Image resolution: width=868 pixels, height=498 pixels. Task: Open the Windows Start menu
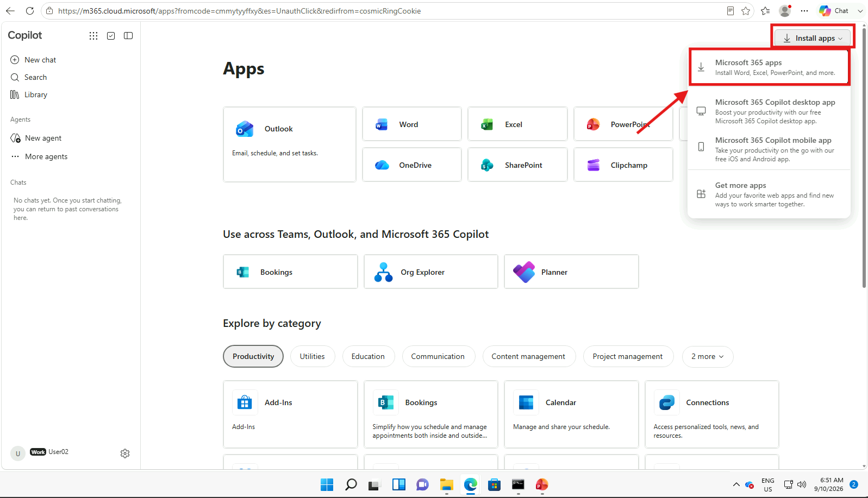click(x=327, y=484)
